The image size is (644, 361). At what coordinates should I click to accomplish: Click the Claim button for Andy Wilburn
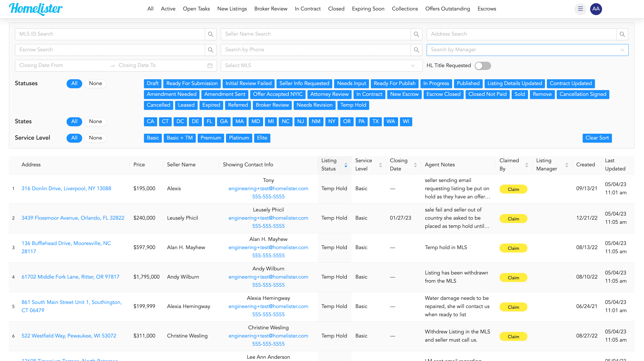[513, 277]
